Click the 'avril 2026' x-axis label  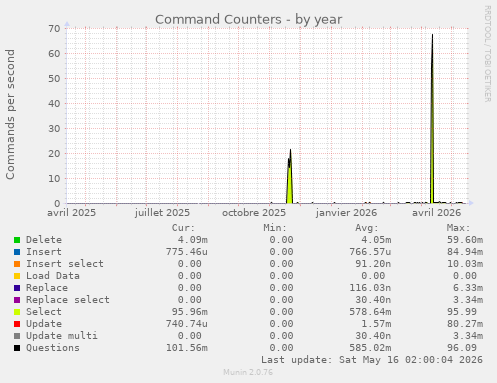tap(437, 213)
